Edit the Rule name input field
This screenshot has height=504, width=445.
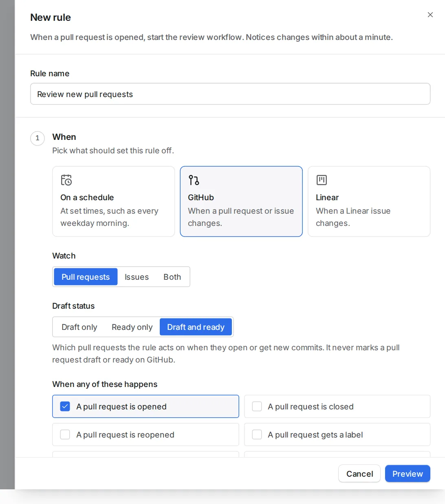(230, 94)
